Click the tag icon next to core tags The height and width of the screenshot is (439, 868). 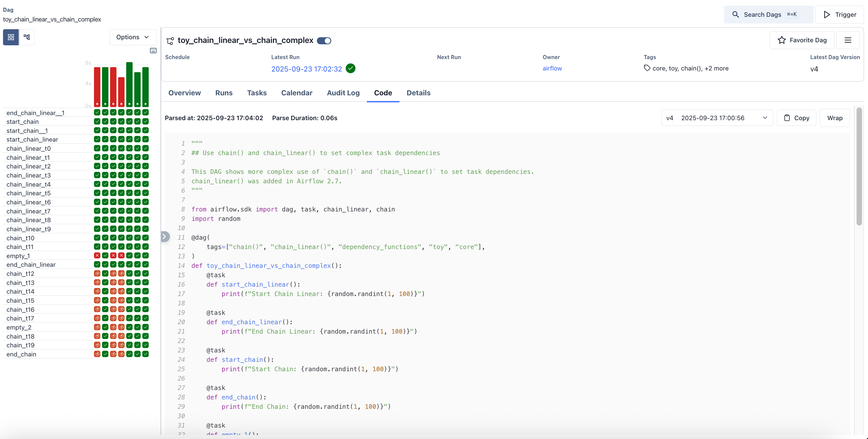[647, 68]
